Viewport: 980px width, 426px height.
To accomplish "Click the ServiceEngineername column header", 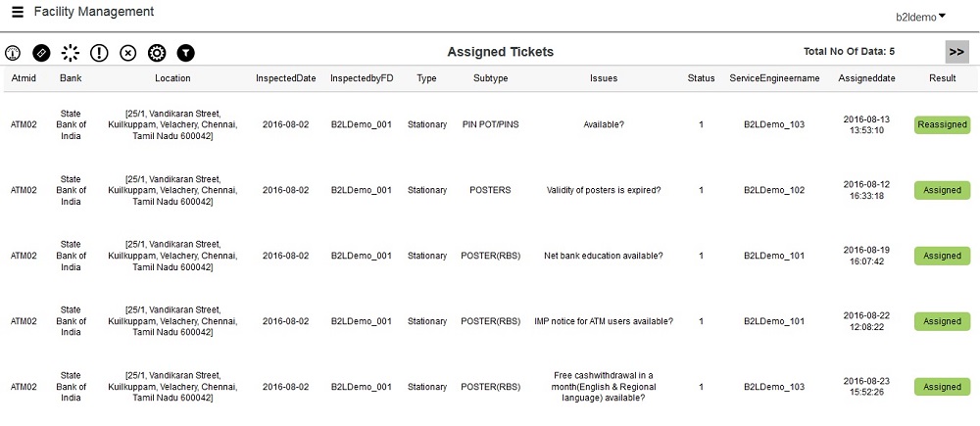I will tap(774, 78).
